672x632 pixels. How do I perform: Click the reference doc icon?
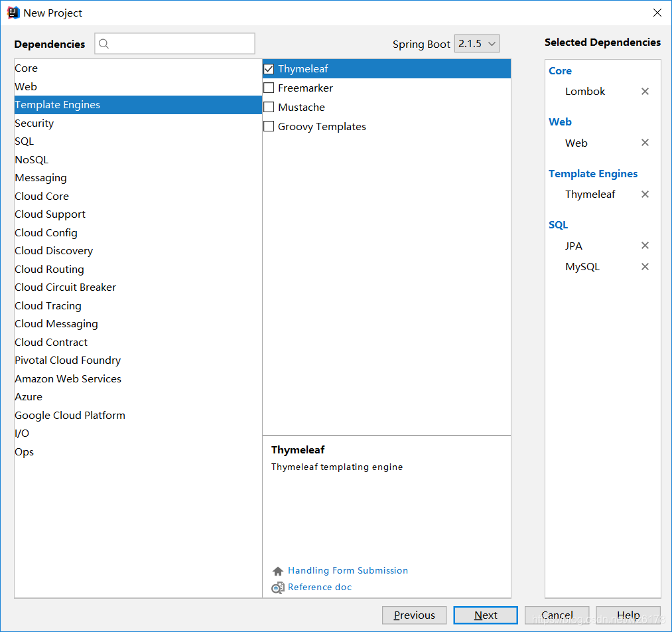[278, 588]
